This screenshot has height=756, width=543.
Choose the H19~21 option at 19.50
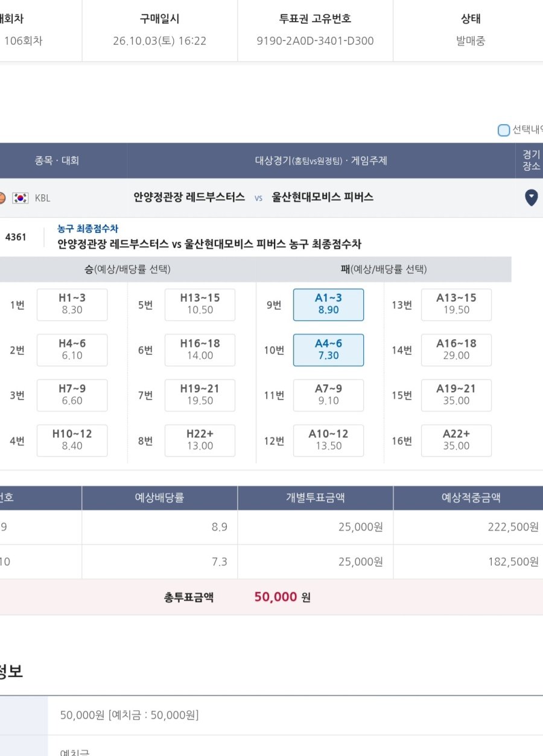[x=200, y=395]
